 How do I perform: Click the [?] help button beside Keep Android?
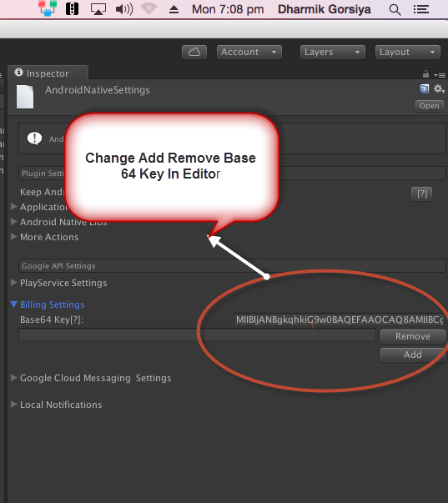point(421,194)
